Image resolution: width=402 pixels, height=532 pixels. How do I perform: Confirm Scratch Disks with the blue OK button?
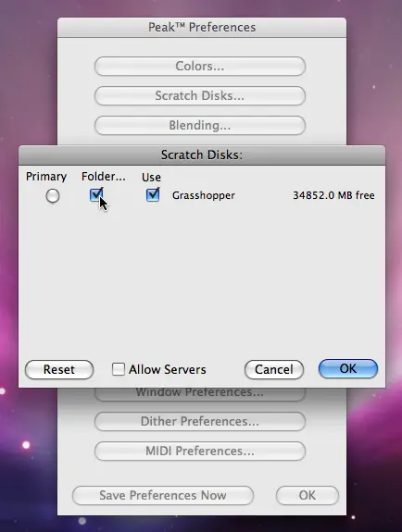348,369
